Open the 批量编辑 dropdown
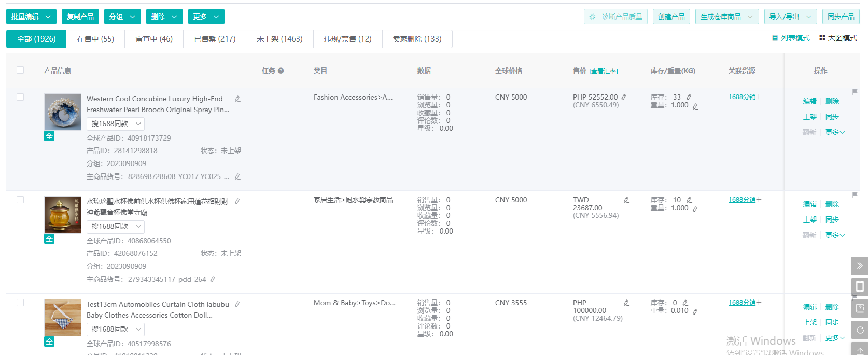The width and height of the screenshot is (868, 355). (31, 17)
